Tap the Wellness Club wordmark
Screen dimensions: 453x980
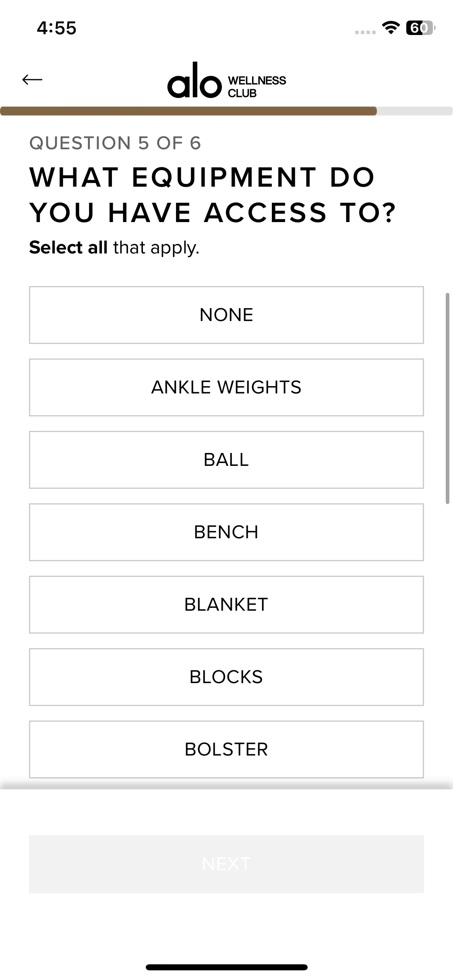(x=256, y=86)
